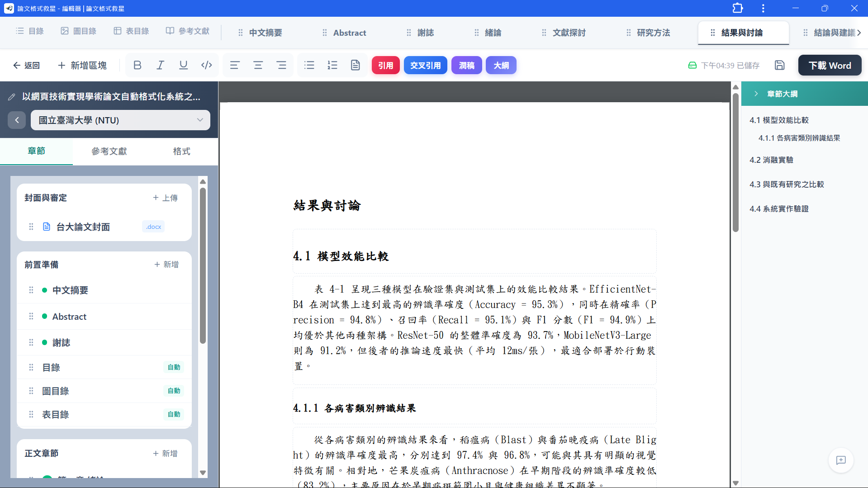Open the feedback comment bubble
The width and height of the screenshot is (868, 488).
coord(841,460)
